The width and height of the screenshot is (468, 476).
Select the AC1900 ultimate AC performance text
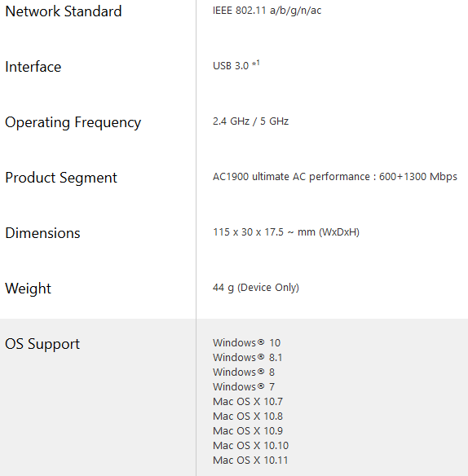tap(291, 177)
